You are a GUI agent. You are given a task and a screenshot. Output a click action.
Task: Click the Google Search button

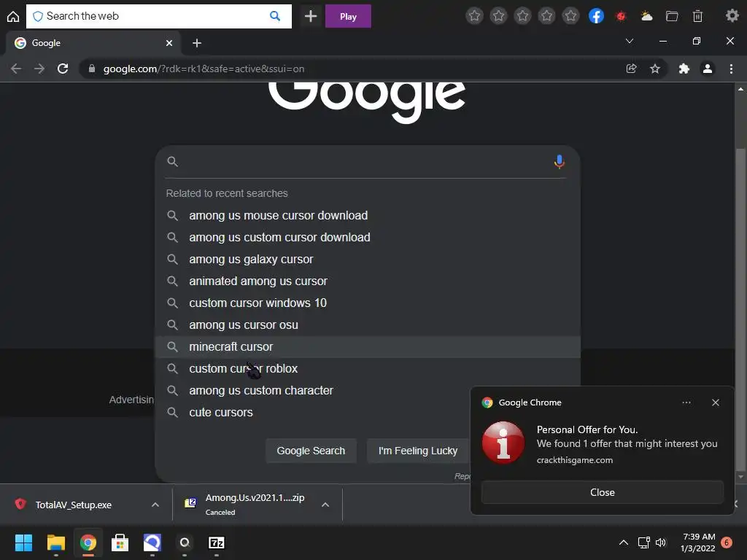click(311, 451)
